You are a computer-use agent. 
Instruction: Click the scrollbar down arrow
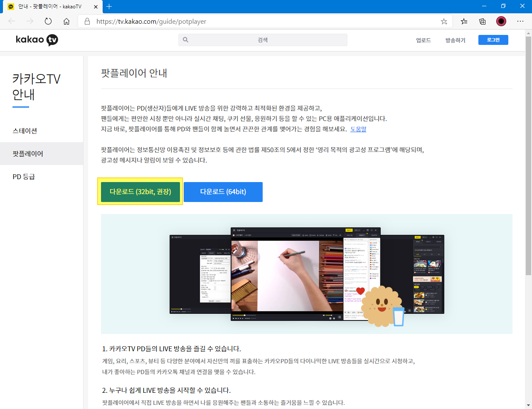528,405
